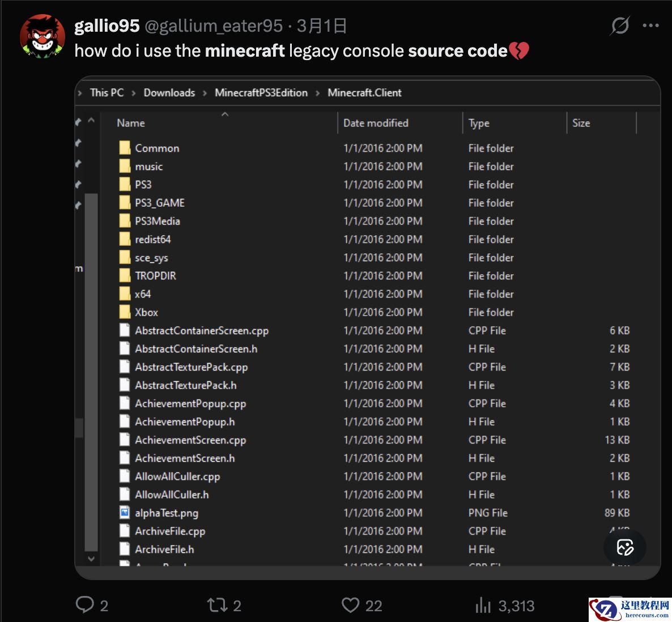The height and width of the screenshot is (622, 672).
Task: Click the Minecraft.Client breadcrumb
Action: point(364,92)
